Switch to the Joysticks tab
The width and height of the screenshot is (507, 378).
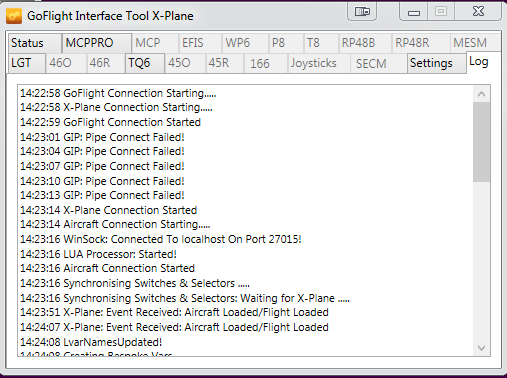319,63
